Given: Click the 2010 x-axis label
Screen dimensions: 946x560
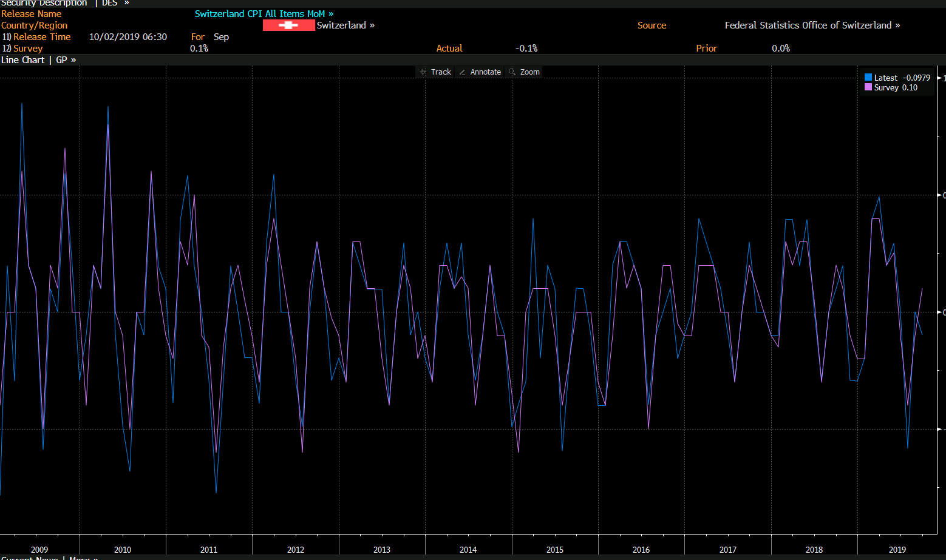Looking at the screenshot, I should point(123,549).
